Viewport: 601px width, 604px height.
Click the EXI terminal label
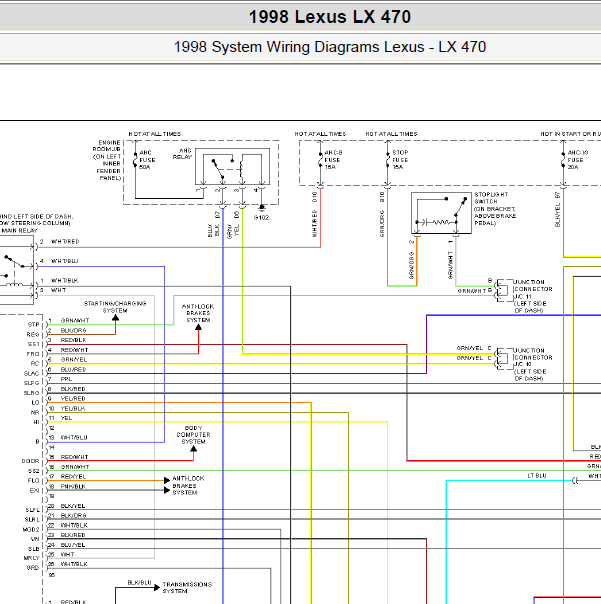pyautogui.click(x=35, y=490)
